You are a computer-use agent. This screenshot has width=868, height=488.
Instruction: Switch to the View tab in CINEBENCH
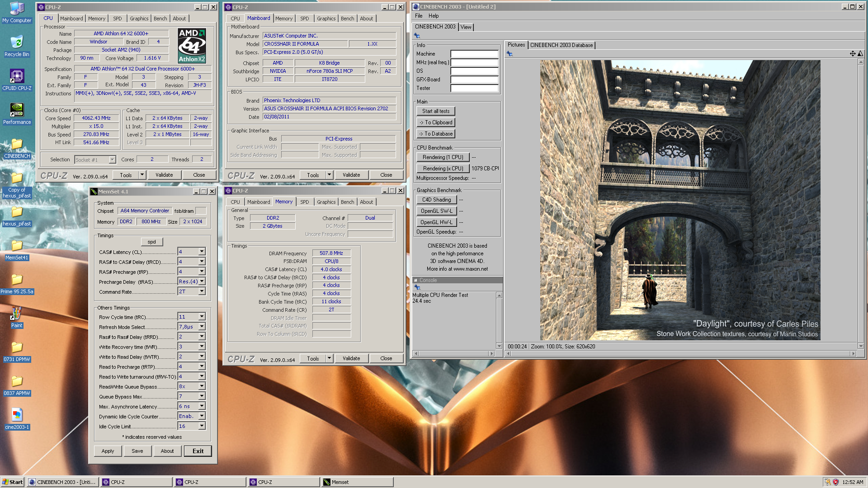pyautogui.click(x=466, y=27)
